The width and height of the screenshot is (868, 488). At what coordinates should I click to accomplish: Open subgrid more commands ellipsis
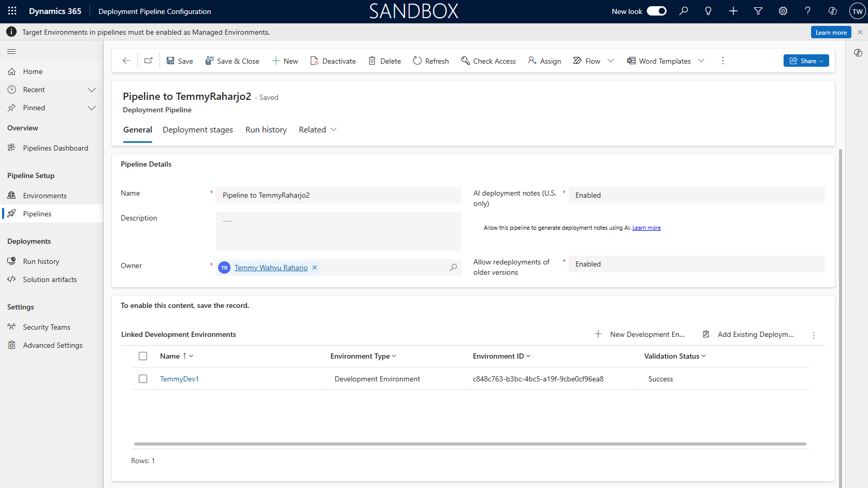[x=814, y=335]
